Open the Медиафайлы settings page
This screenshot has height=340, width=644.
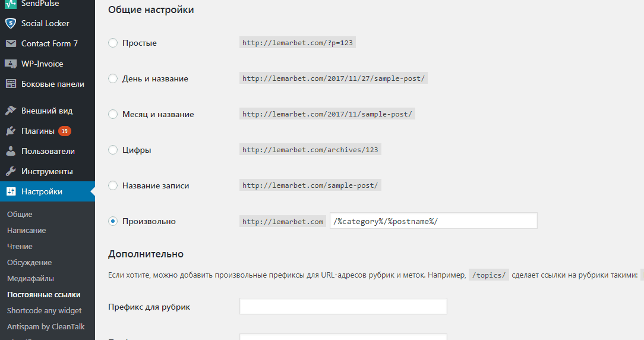tap(30, 278)
